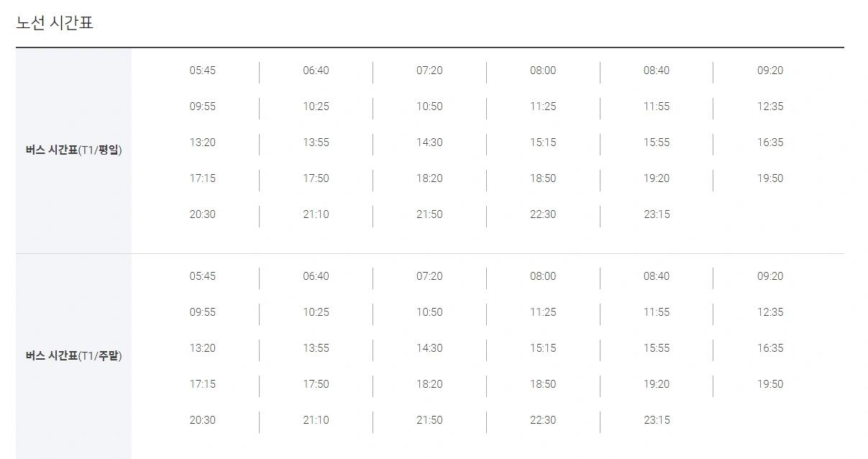Click the 16:35 weekend time cell
The width and height of the screenshot is (868, 459).
coord(770,348)
